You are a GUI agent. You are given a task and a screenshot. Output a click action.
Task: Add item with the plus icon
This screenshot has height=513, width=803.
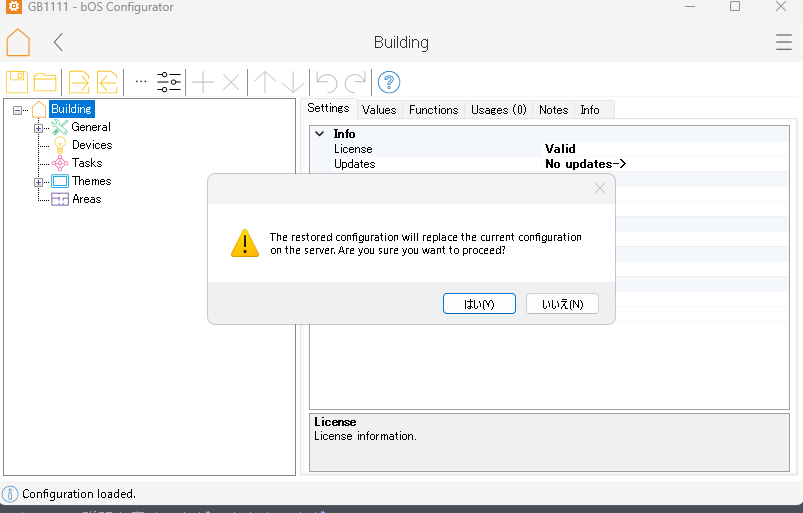203,82
